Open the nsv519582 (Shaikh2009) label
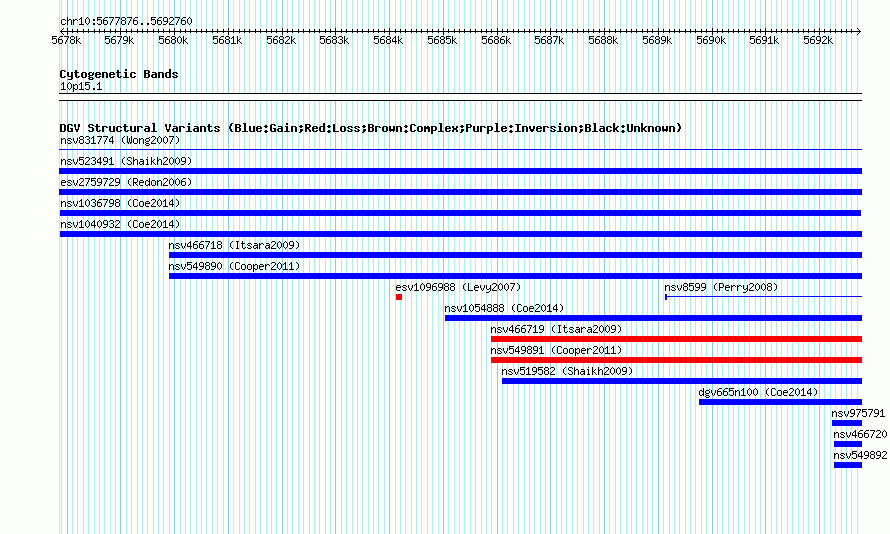This screenshot has height=534, width=890. pyautogui.click(x=567, y=371)
